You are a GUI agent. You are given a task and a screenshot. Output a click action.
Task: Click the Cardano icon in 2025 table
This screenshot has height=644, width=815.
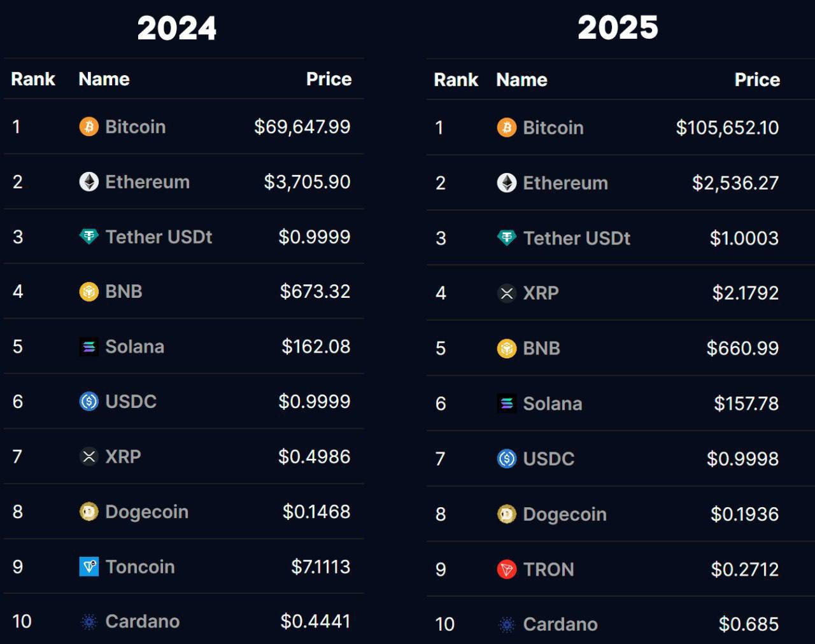pos(507,624)
